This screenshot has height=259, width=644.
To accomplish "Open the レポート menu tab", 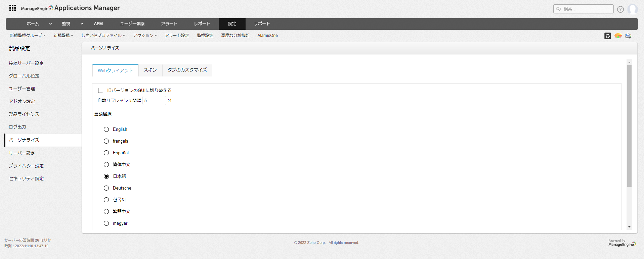I will pos(202,24).
